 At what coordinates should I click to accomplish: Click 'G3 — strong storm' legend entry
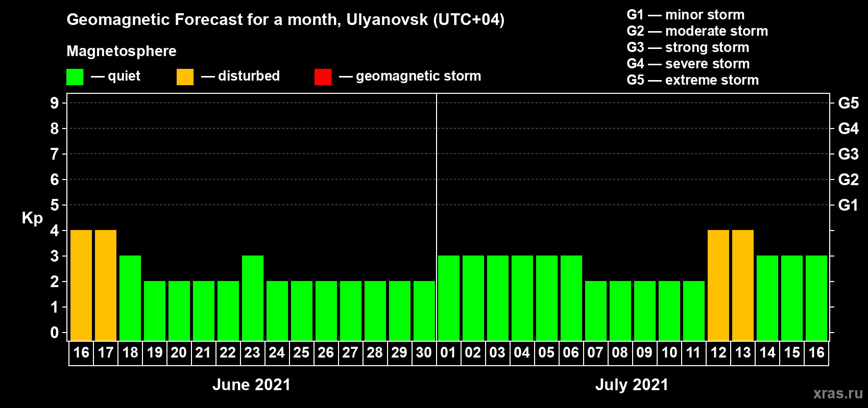[x=688, y=47]
